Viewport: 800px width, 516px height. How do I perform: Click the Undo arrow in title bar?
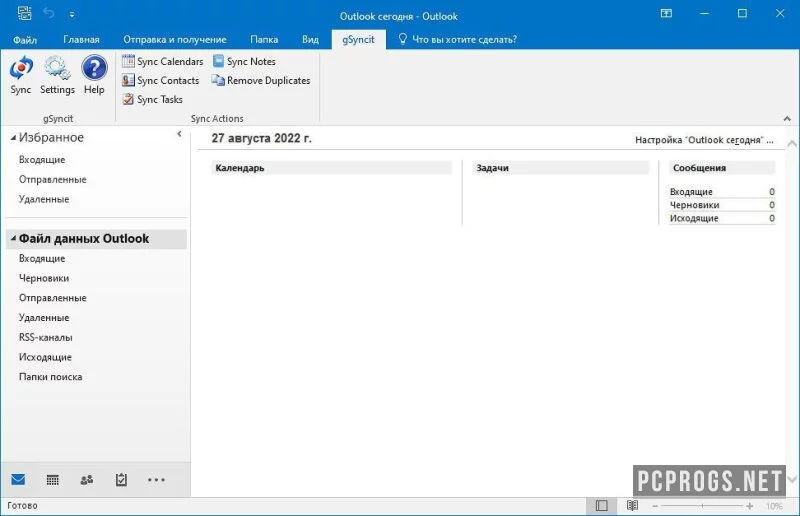click(49, 13)
